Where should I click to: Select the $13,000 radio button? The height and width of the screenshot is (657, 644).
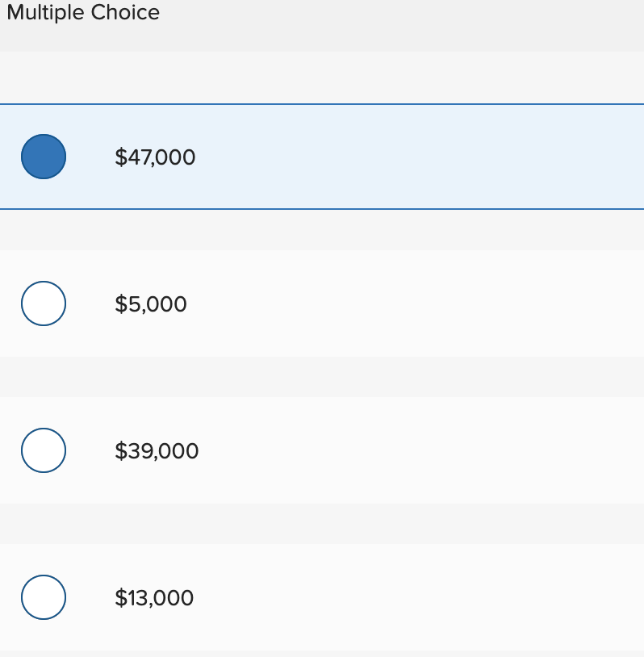43,597
